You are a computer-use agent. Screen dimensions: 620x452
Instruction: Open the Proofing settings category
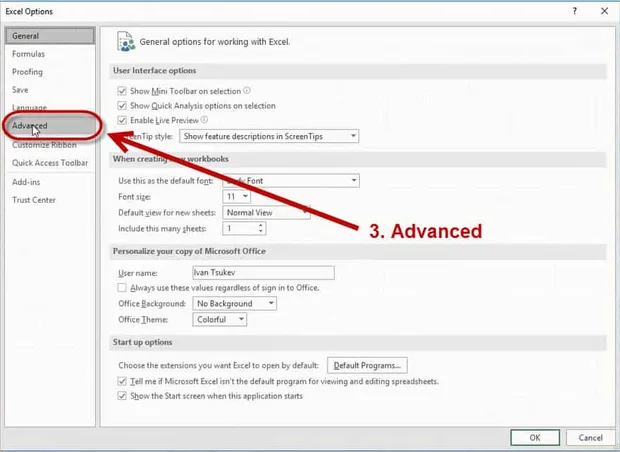point(27,72)
